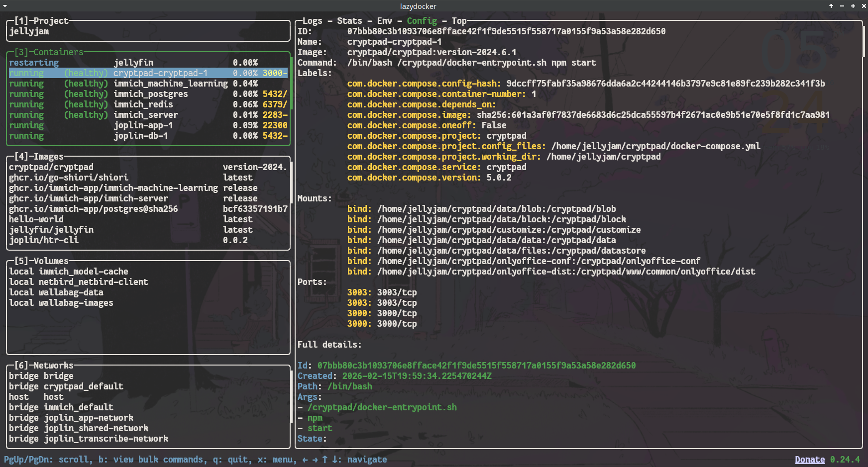Click the Config panel vertical scrollbar
Viewport: 868px width, 467px height.
pos(864,42)
